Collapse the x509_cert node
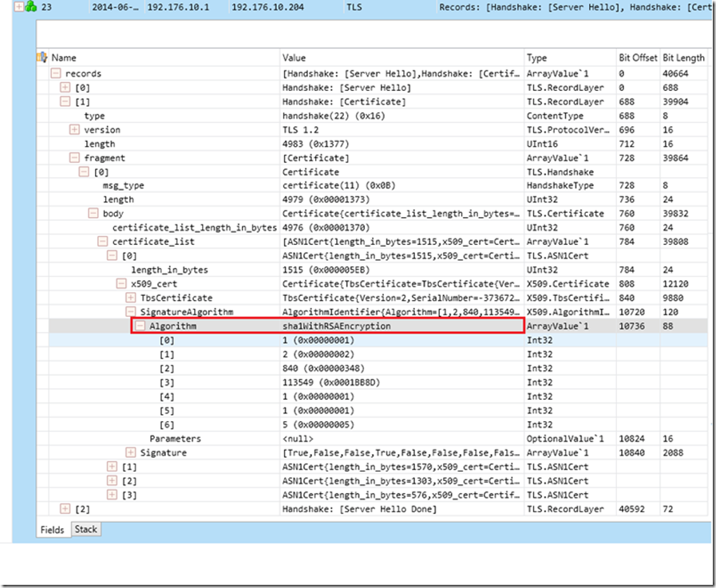 (x=121, y=283)
